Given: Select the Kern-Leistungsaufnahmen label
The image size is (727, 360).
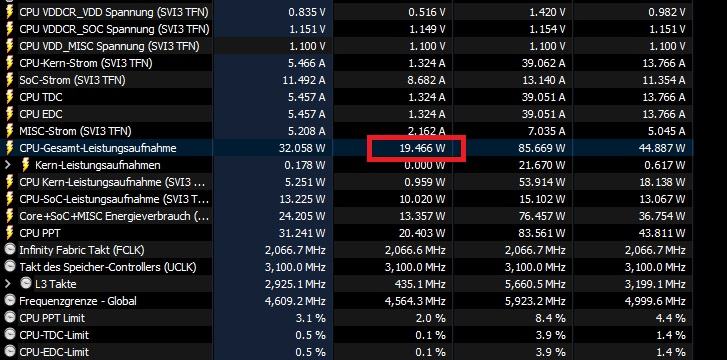Looking at the screenshot, I should [x=98, y=165].
